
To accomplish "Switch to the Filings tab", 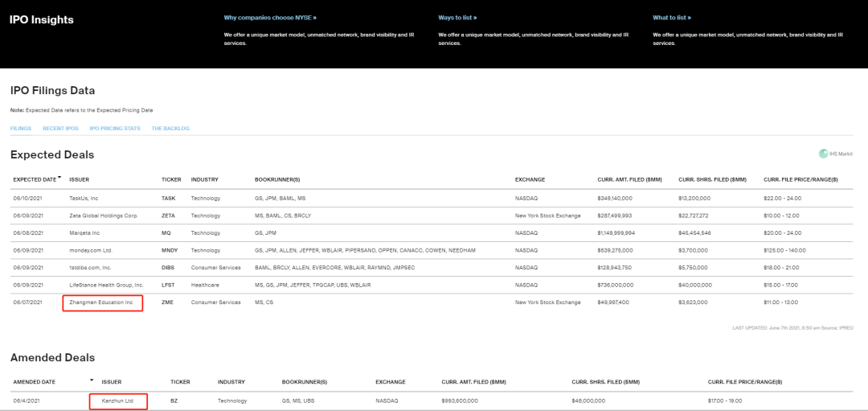I will tap(21, 129).
